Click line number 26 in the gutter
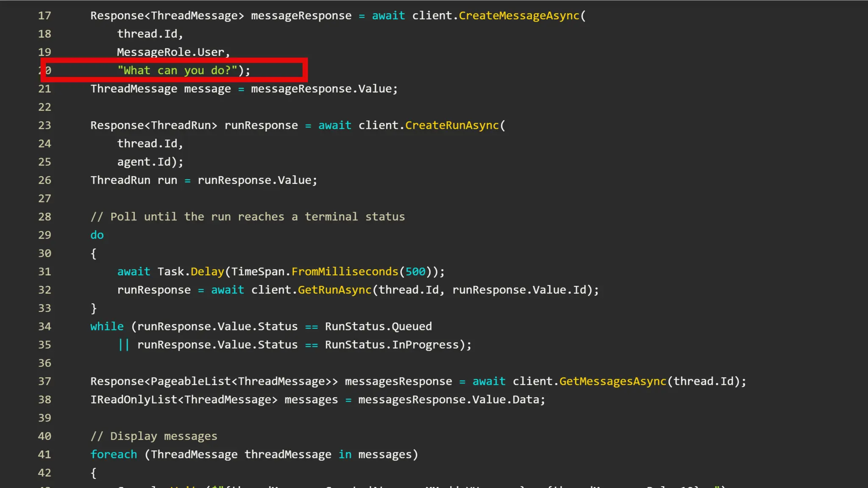Screen dimensions: 868x488 tap(45, 180)
